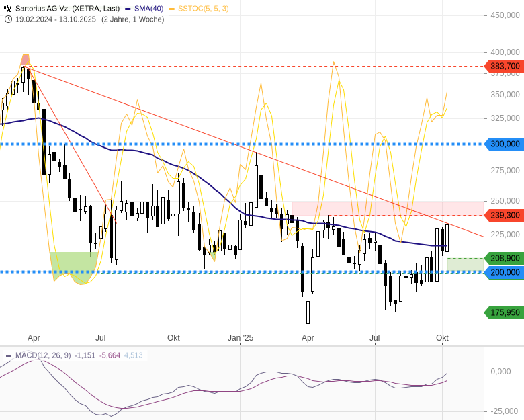Viewport: 524px width, 420px height.
Task: Click the dark blue SMA(40) legend marker
Action: [x=129, y=9]
